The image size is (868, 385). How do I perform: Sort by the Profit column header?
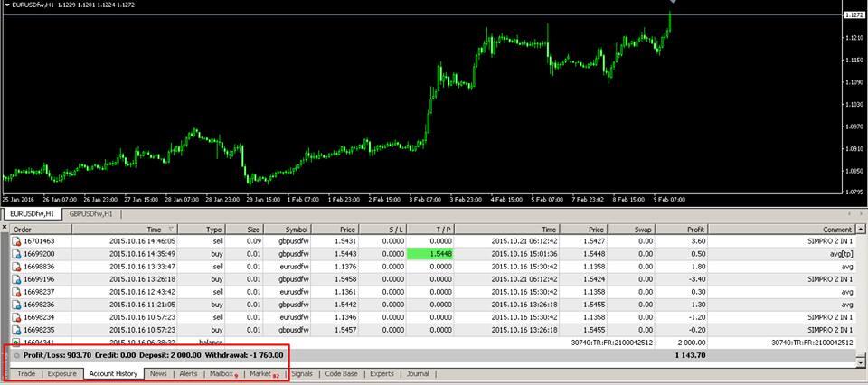coord(682,229)
